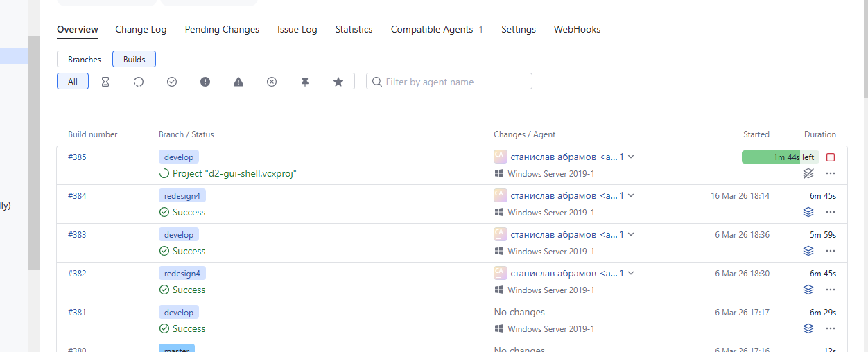Filter builds by failed exclamation circle icon
This screenshot has height=352, width=868.
(x=205, y=82)
